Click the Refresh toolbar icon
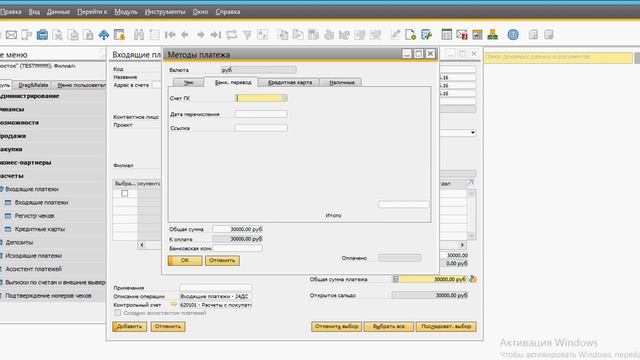The image size is (640, 360). tap(231, 35)
